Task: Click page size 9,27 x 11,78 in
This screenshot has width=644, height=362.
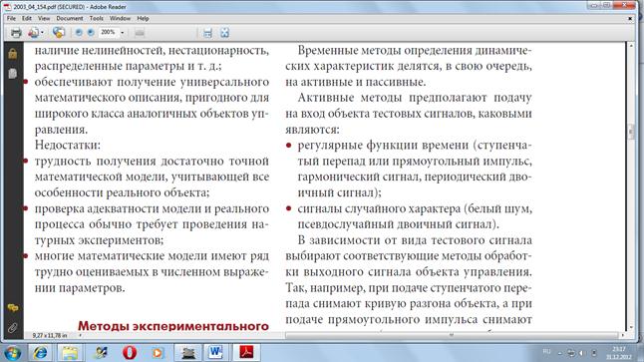Action: coord(50,336)
